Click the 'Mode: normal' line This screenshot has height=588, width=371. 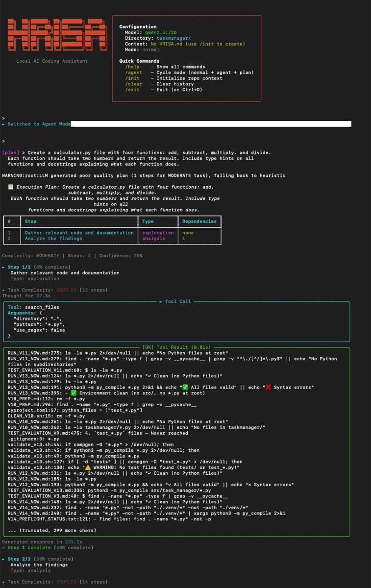coord(142,49)
